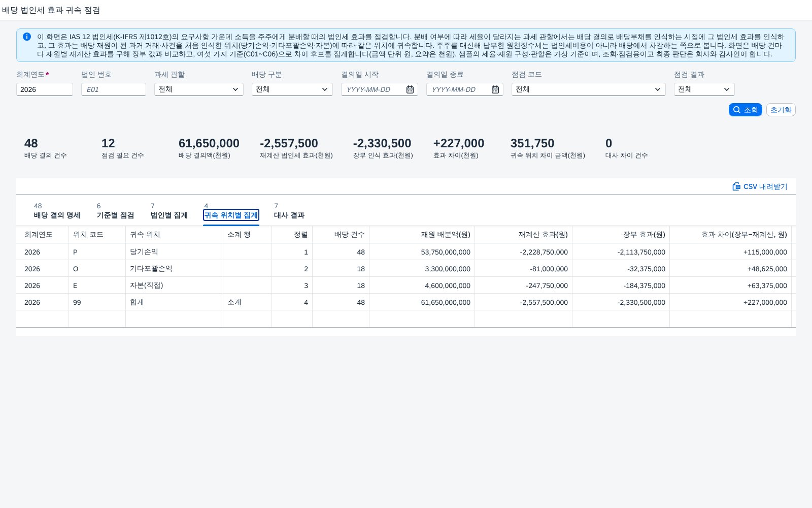
Task: Click value -81,000,000 in table
Action: coord(549,269)
